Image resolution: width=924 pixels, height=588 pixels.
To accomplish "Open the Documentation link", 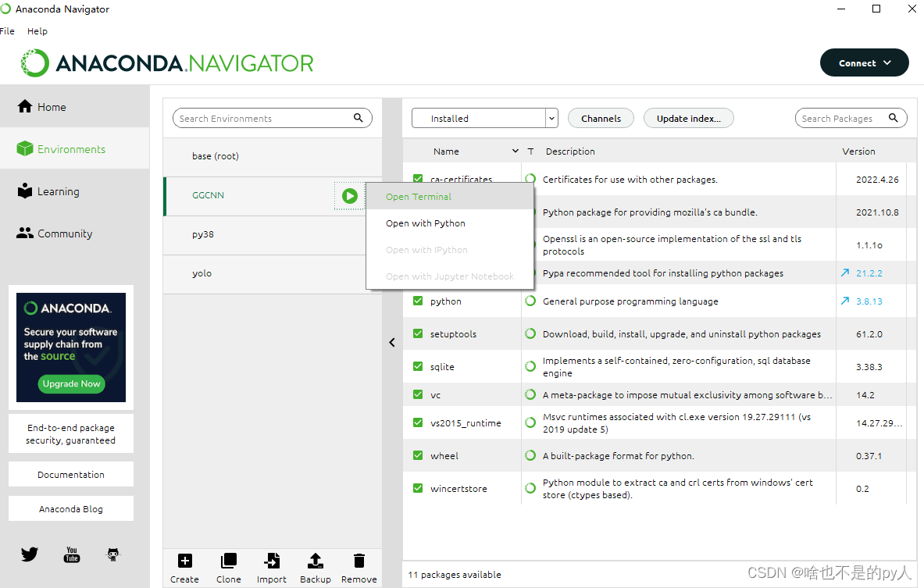I will (x=71, y=474).
